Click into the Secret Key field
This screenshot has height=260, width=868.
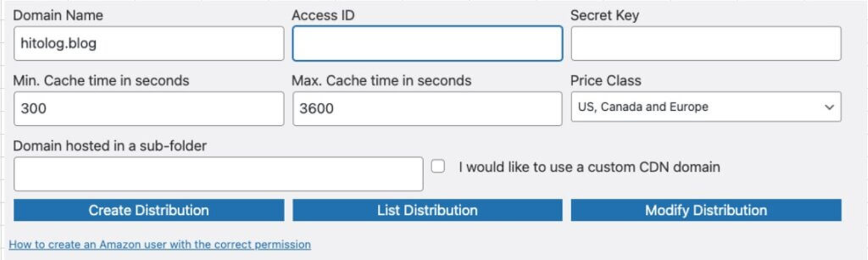tap(706, 43)
